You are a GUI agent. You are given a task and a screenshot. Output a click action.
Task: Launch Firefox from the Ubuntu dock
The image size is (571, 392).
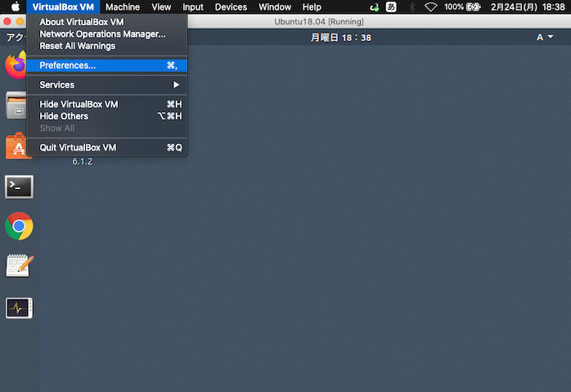click(16, 65)
